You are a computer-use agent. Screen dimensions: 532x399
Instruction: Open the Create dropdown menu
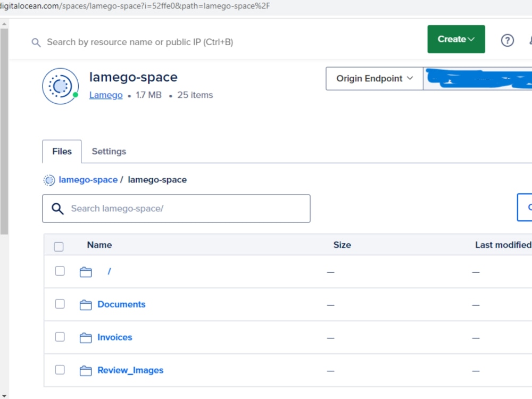[456, 39]
